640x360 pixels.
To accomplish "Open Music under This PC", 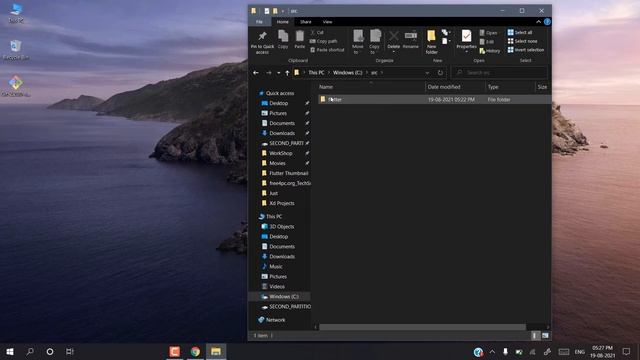I will (x=276, y=267).
